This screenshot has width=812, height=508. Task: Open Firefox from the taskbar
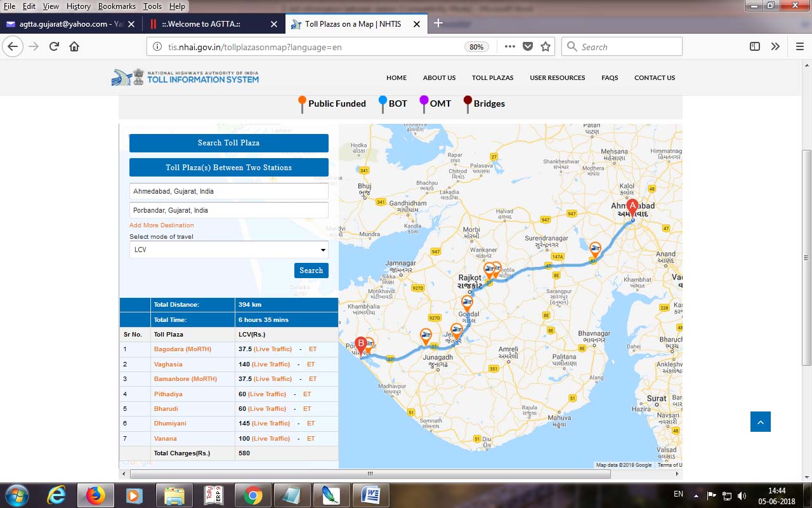pyautogui.click(x=96, y=495)
